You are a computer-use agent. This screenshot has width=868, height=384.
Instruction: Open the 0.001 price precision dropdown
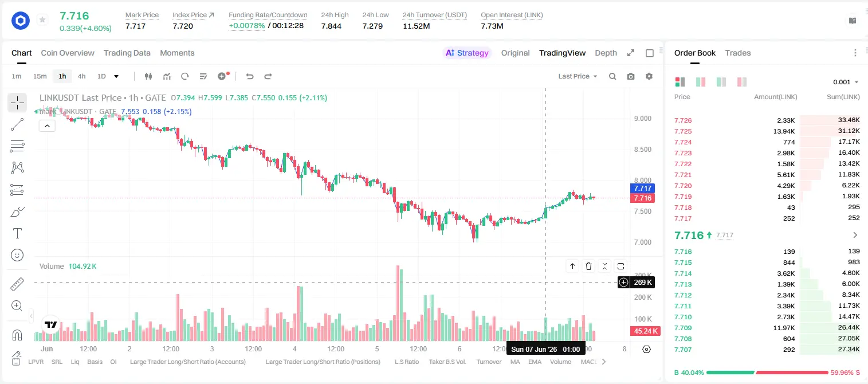(846, 82)
